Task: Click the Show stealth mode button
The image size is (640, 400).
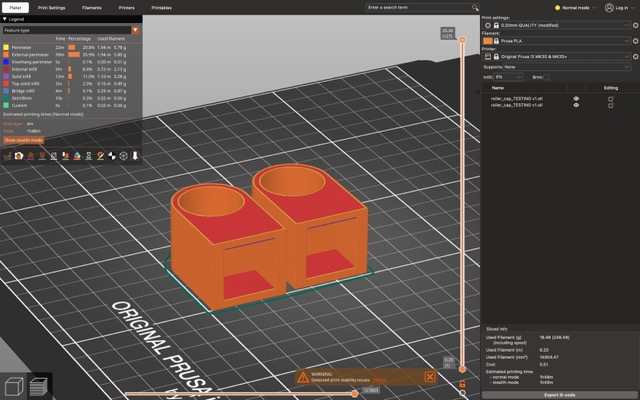Action: [23, 140]
